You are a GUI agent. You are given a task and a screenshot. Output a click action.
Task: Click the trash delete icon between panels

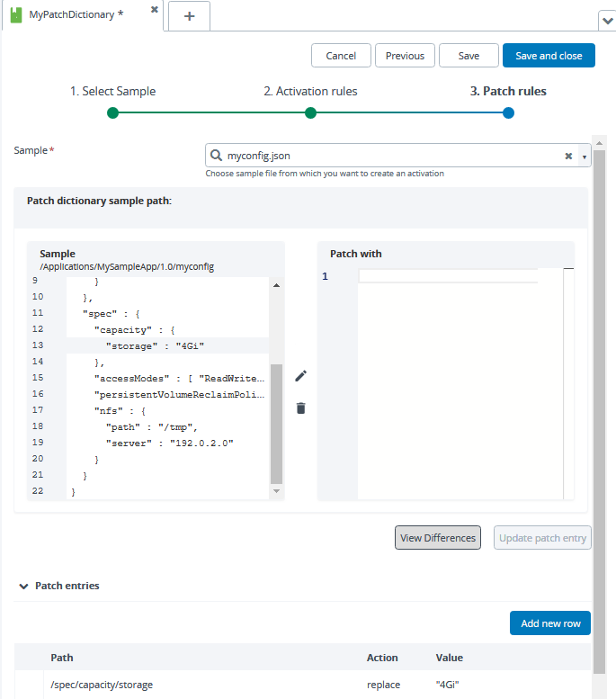pos(301,408)
